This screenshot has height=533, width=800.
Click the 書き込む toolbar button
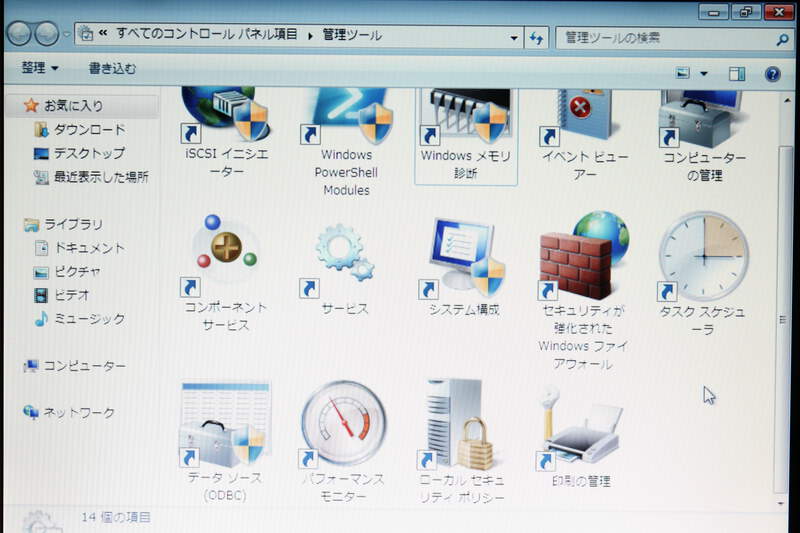coord(113,68)
